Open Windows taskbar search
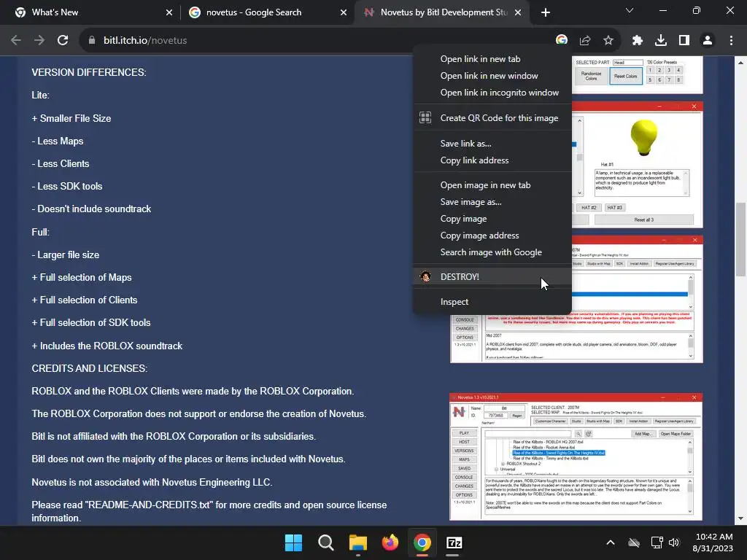The height and width of the screenshot is (560, 747). pos(326,542)
